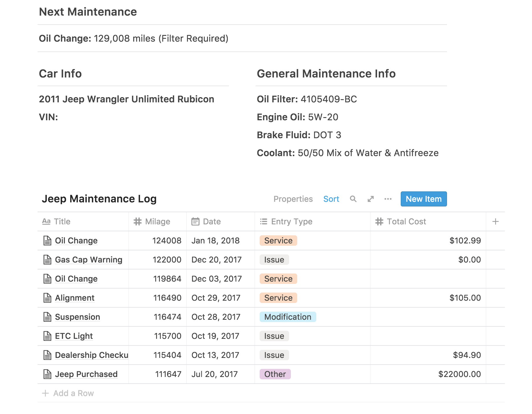Click Service tag in Alignment row
The width and height of the screenshot is (532, 414).
(x=278, y=298)
